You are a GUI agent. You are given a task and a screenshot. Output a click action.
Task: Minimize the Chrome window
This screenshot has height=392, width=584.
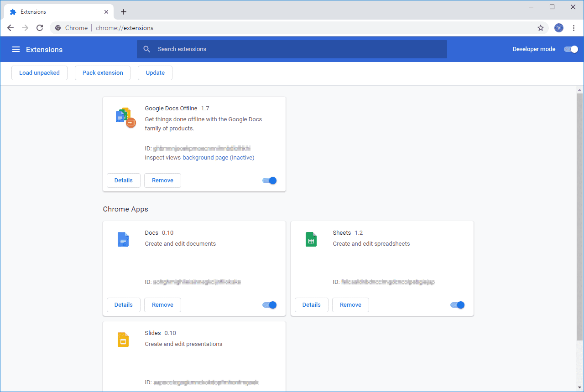(531, 7)
